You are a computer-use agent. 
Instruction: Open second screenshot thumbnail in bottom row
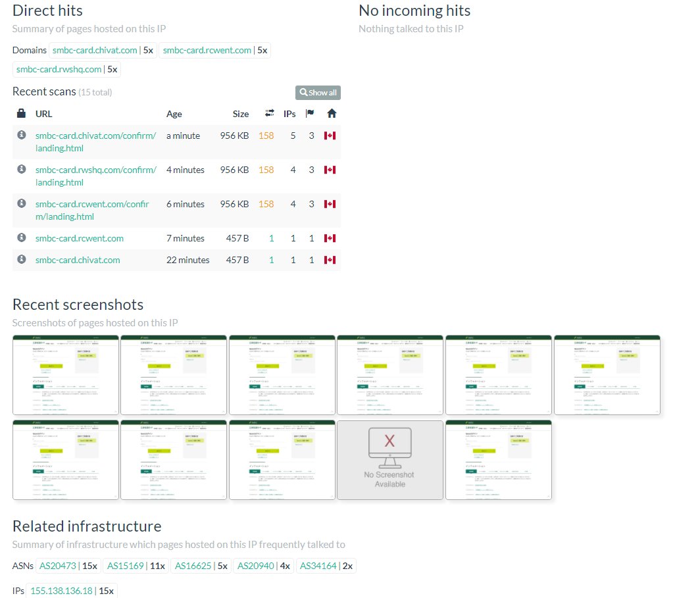(x=174, y=460)
